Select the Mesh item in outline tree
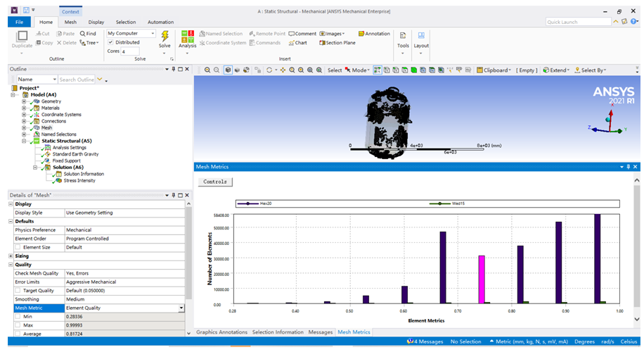The width and height of the screenshot is (644, 352). 46,127
